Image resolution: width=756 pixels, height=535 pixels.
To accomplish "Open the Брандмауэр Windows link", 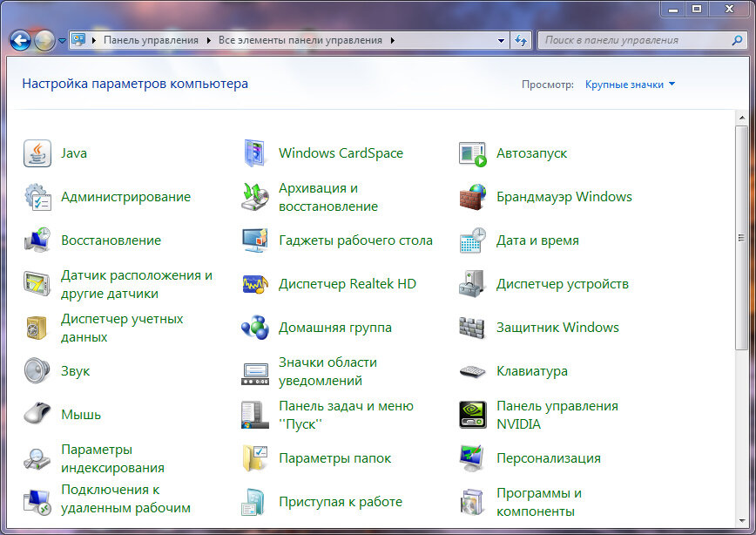I will [564, 197].
